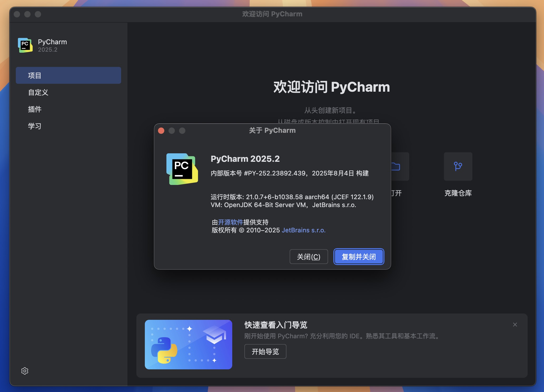Viewport: 544px width, 392px height.
Task: Click the PyCharm logo in the About dialog
Action: click(182, 169)
